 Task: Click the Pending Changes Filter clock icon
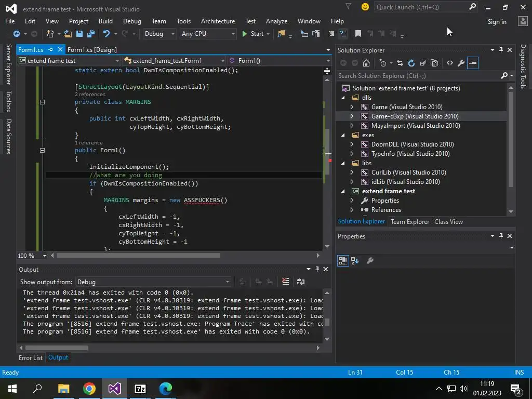383,63
